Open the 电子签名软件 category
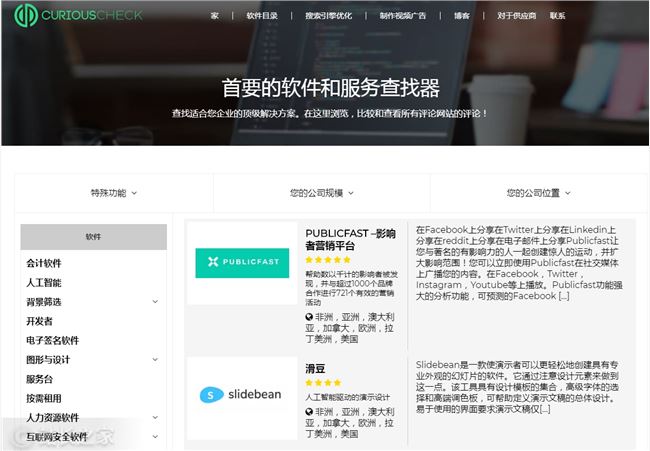The image size is (650, 451). click(53, 340)
